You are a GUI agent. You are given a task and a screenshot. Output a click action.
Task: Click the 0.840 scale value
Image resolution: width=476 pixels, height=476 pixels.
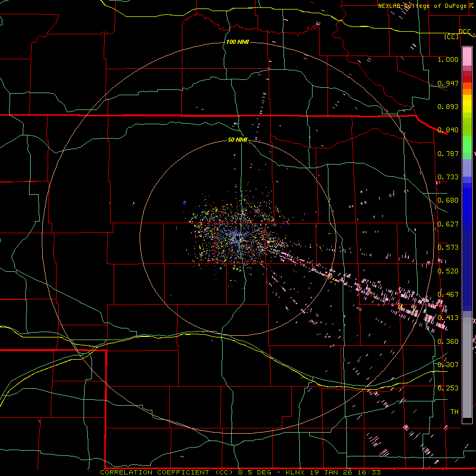(448, 130)
